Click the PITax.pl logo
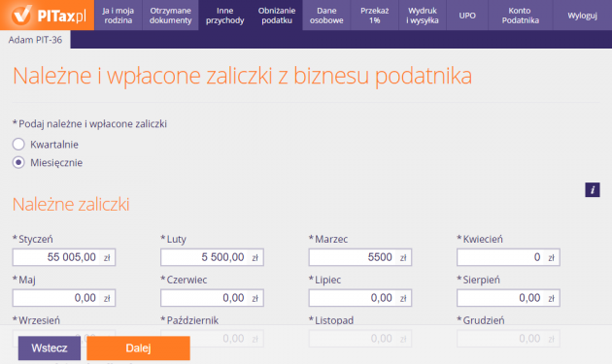612x364 pixels. [48, 16]
